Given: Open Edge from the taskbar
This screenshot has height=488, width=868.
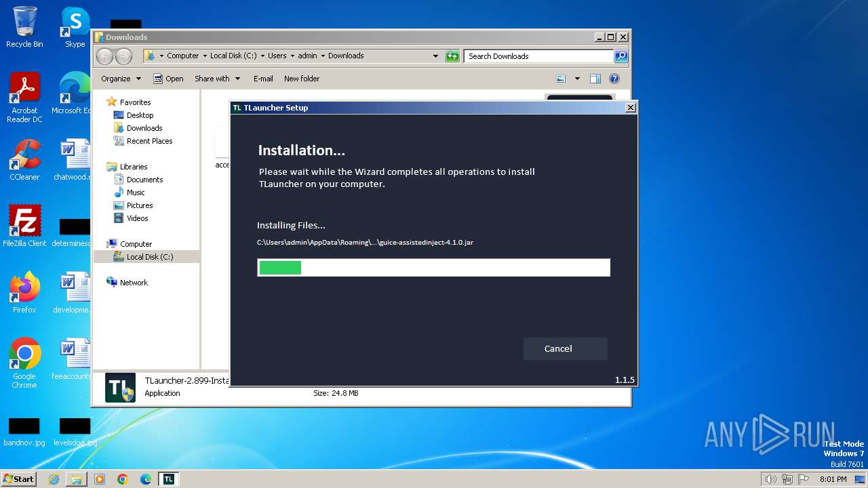Looking at the screenshot, I should click(x=146, y=479).
